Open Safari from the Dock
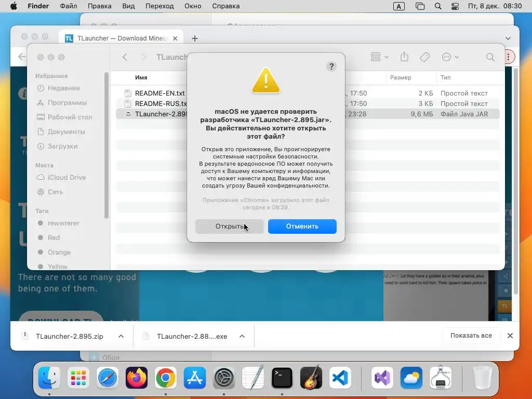Image resolution: width=532 pixels, height=399 pixels. 107,377
